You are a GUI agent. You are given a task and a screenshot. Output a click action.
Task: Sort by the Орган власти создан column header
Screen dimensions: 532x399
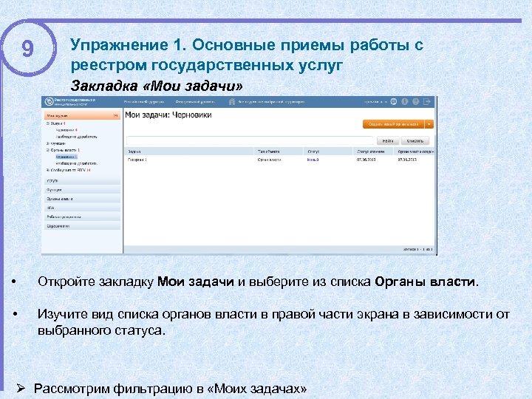click(x=415, y=151)
